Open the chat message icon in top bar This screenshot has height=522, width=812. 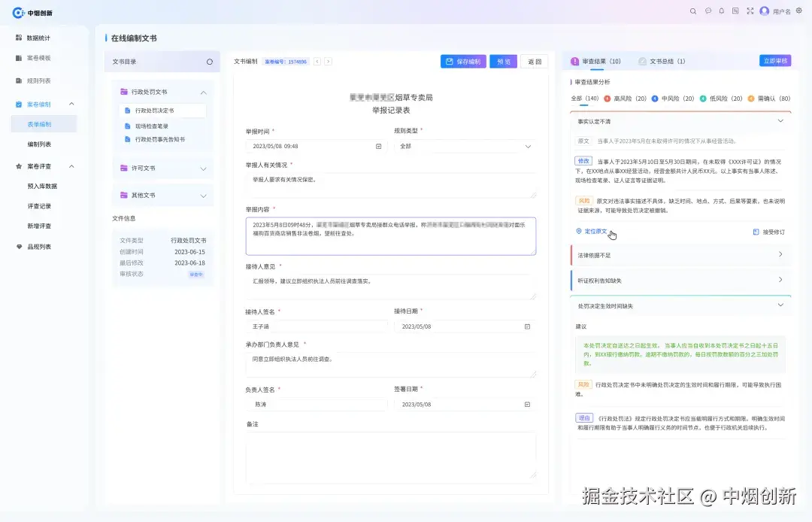(707, 11)
